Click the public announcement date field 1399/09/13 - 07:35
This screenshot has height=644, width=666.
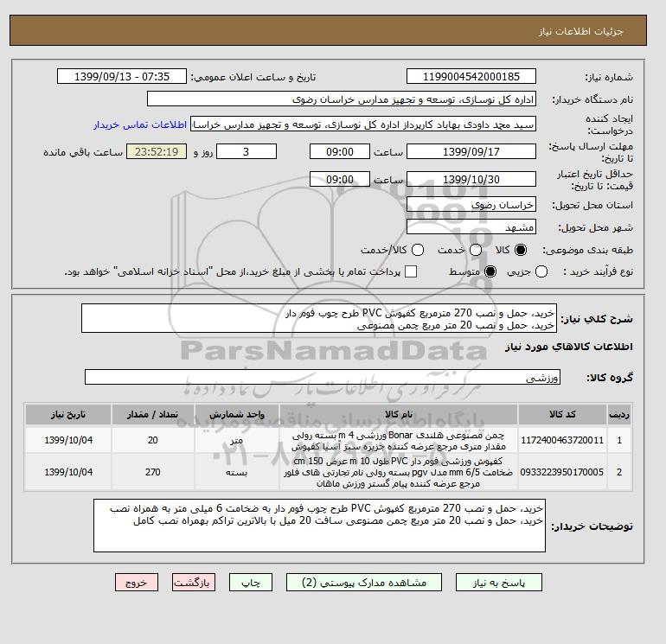point(122,76)
